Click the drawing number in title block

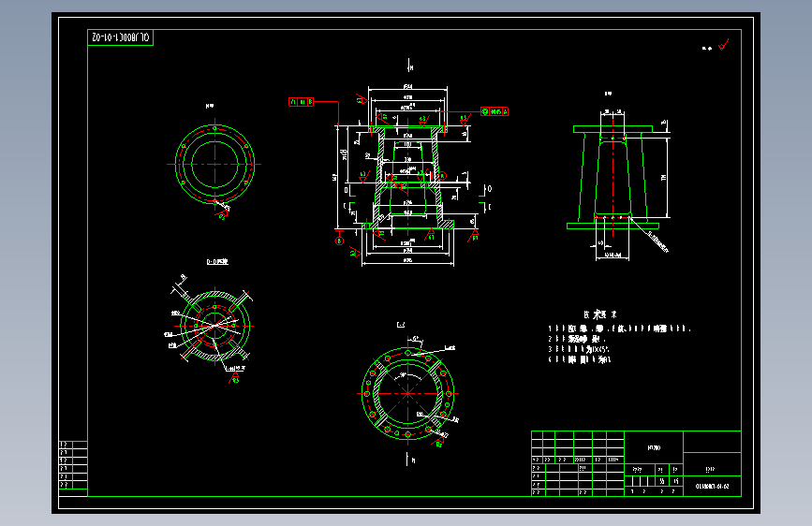click(712, 486)
